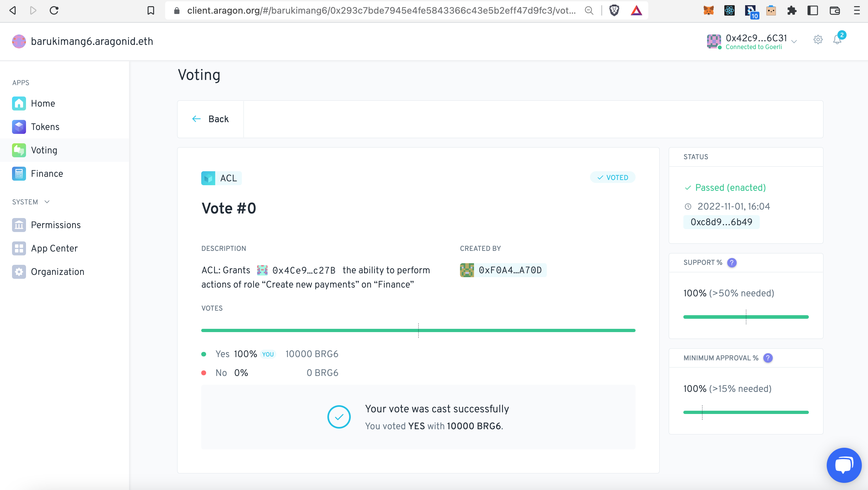Click the vote success checkmark circle
Viewport: 868px width, 490px height.
339,417
